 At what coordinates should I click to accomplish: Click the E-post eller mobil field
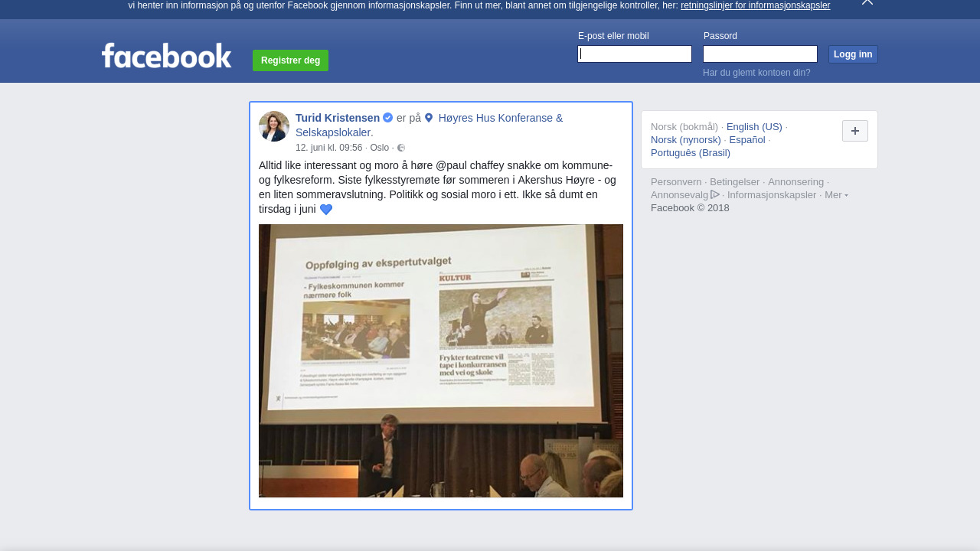point(635,54)
